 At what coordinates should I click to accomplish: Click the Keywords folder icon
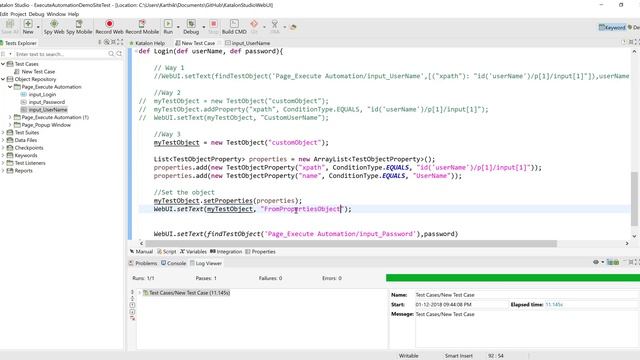[10, 156]
